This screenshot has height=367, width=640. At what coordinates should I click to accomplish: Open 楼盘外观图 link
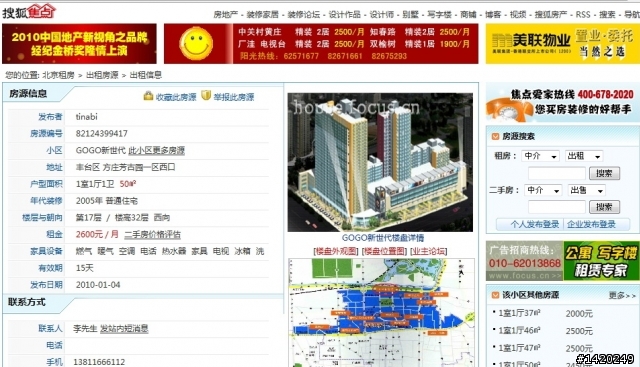[336, 251]
